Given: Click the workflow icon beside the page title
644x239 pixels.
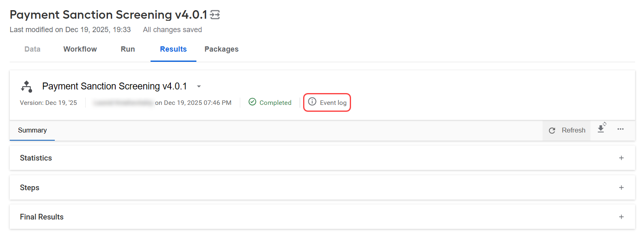Looking at the screenshot, I should (215, 15).
